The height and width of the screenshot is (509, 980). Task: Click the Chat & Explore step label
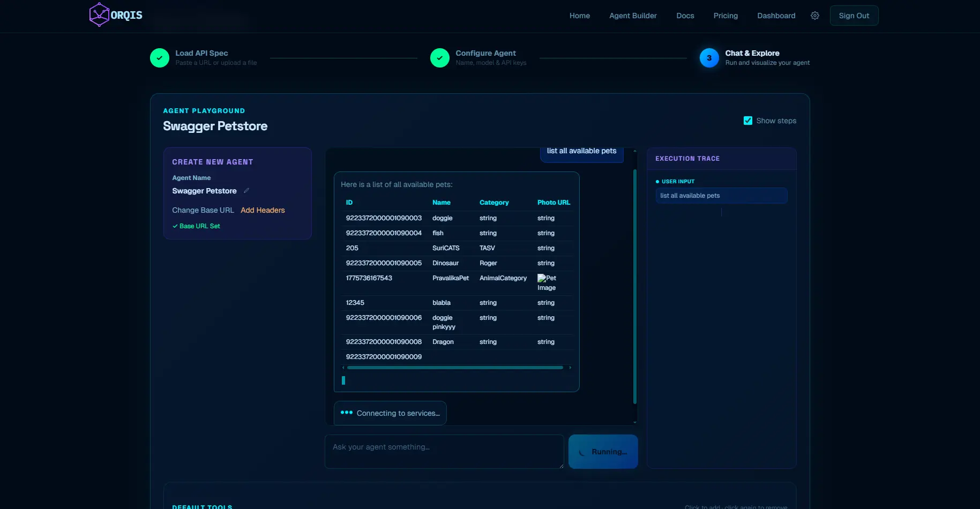point(752,53)
